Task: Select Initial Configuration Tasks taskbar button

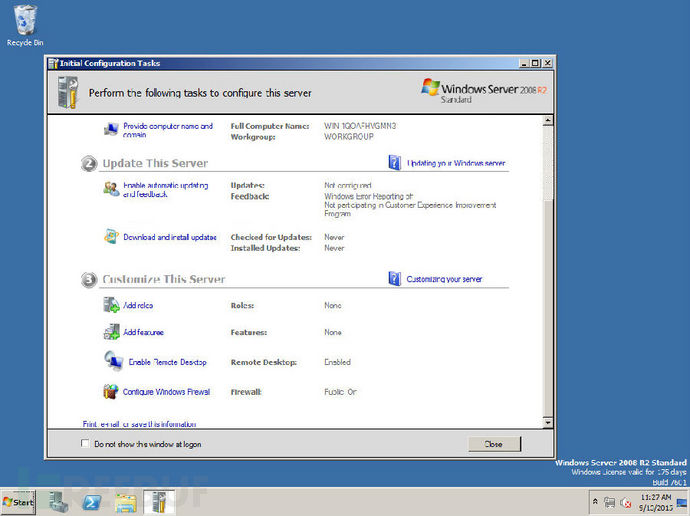Action: (159, 502)
